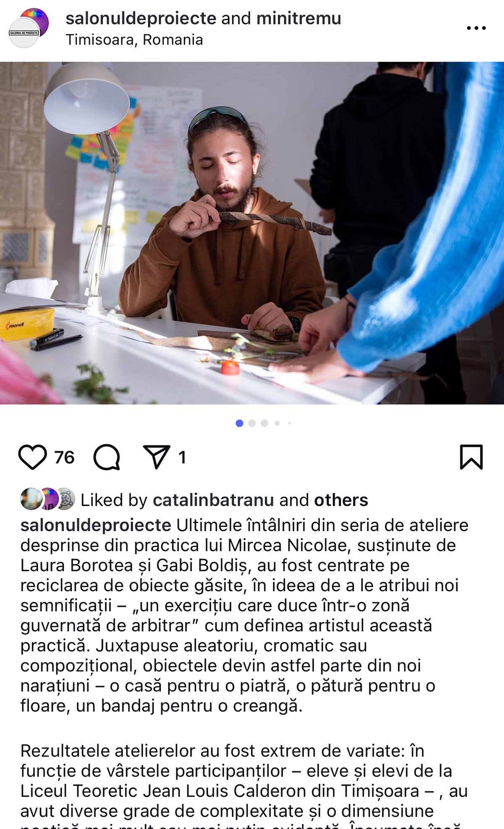Open the liker avatars next to Liked by
Viewport: 504px width, 829px height.
click(47, 499)
